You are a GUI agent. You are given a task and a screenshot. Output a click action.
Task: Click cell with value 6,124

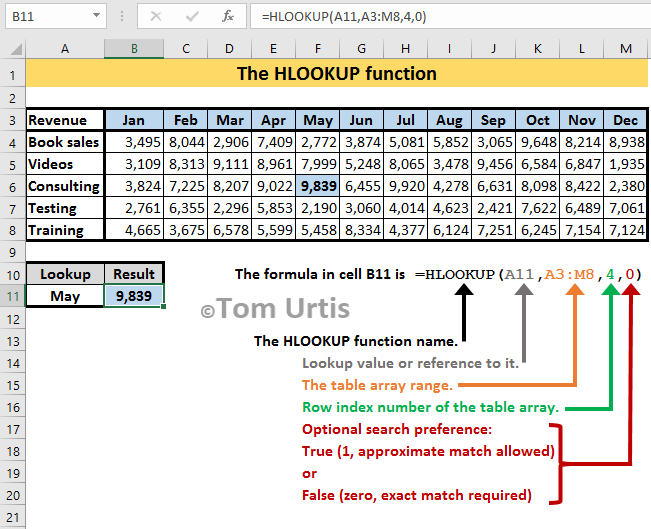point(450,230)
